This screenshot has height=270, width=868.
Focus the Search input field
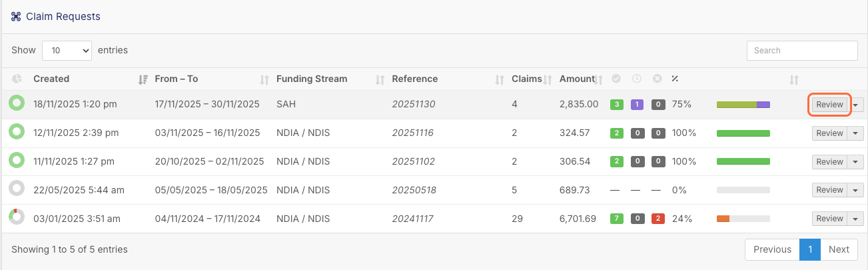pos(802,50)
